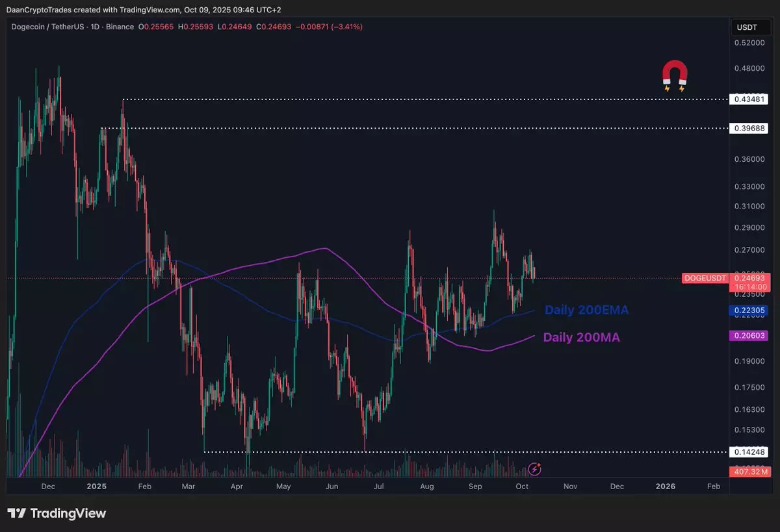Screen dimensions: 780x532
Task: Select the Daily 200MA text annotation
Action: click(581, 337)
